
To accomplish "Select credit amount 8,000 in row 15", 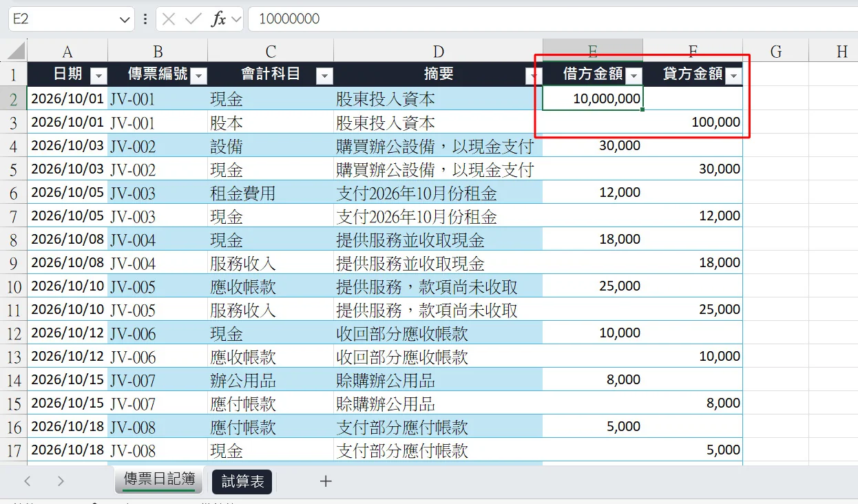I will [x=693, y=403].
